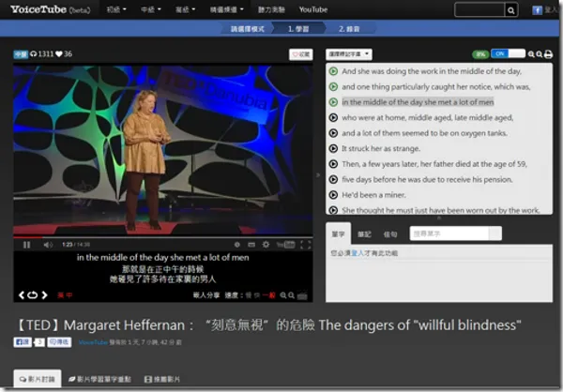
Task: Pause the video playback
Action: (x=26, y=245)
